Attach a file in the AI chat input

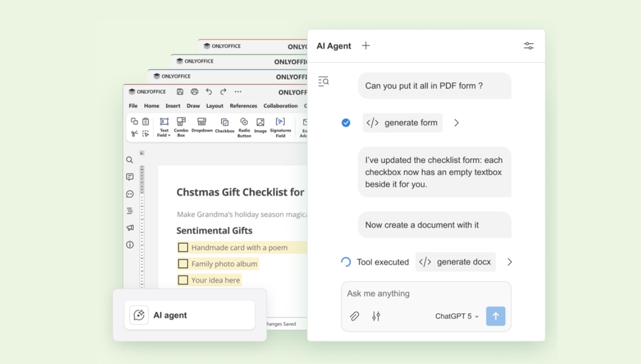[x=354, y=316]
